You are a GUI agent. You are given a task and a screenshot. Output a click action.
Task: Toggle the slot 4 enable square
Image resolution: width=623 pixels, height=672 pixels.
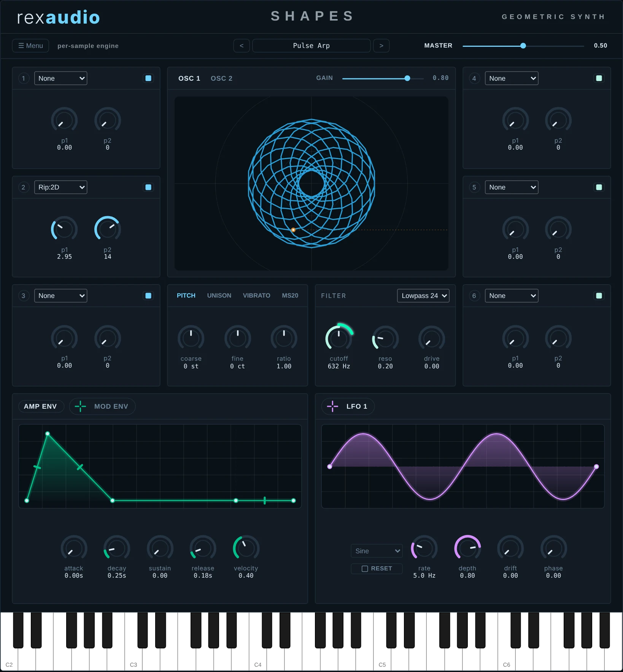599,78
